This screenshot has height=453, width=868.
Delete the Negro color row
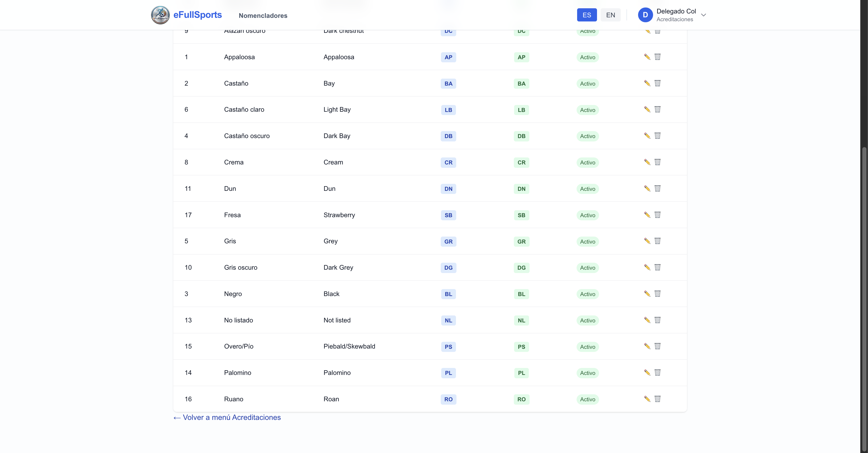click(x=657, y=293)
